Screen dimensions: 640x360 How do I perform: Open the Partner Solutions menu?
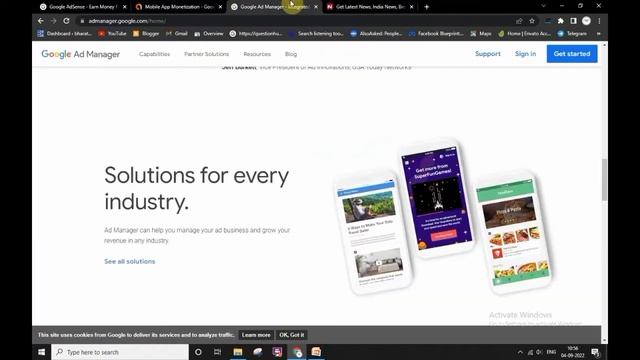(207, 54)
